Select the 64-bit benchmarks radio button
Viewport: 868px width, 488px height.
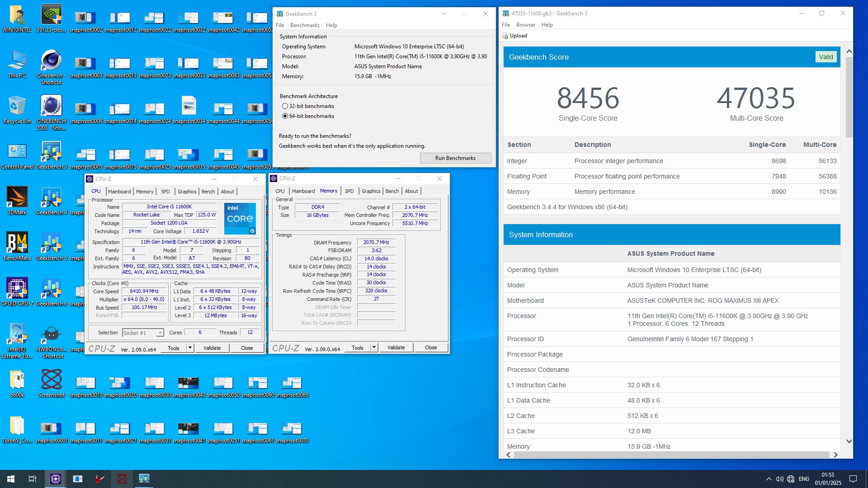click(x=285, y=116)
